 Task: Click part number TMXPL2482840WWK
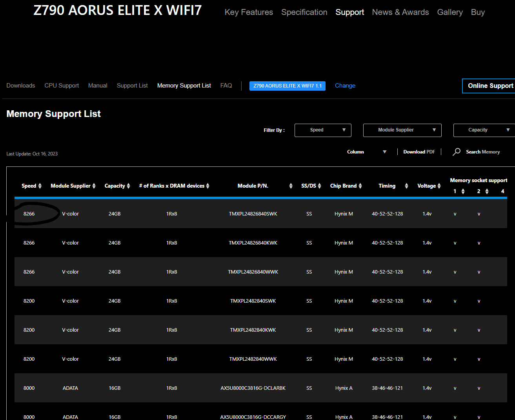coord(253,359)
